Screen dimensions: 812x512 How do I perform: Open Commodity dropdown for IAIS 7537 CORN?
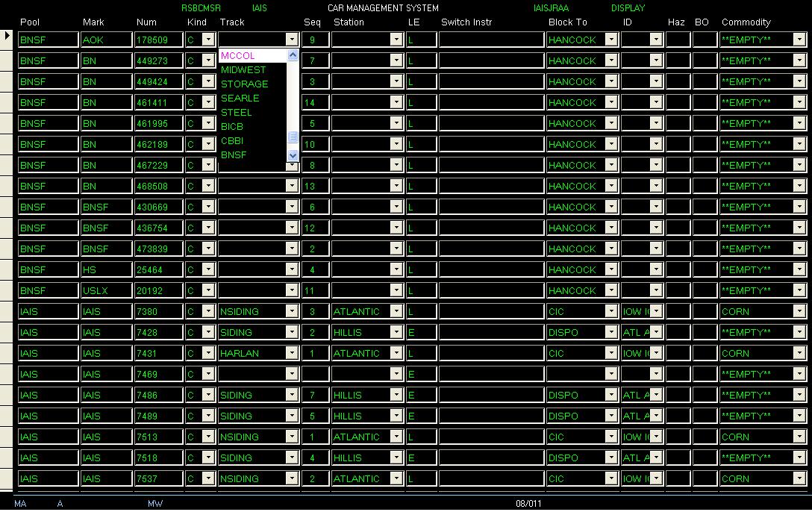pos(799,478)
